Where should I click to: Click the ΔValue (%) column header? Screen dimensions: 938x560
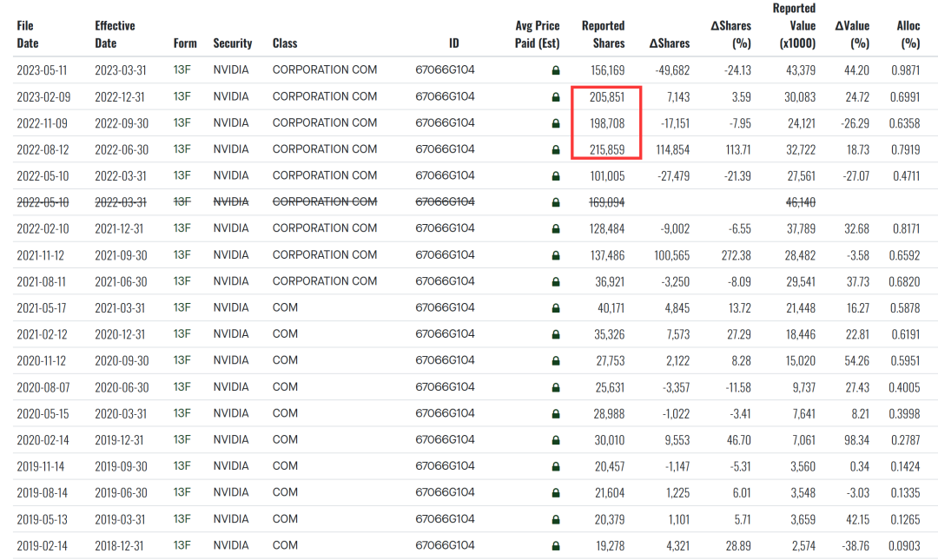(852, 34)
